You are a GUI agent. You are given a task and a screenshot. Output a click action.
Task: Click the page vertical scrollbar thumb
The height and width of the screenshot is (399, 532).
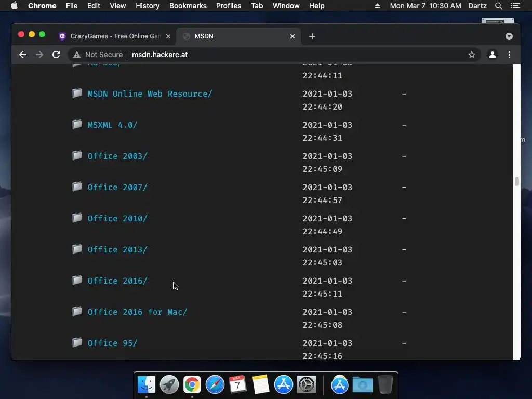(517, 181)
